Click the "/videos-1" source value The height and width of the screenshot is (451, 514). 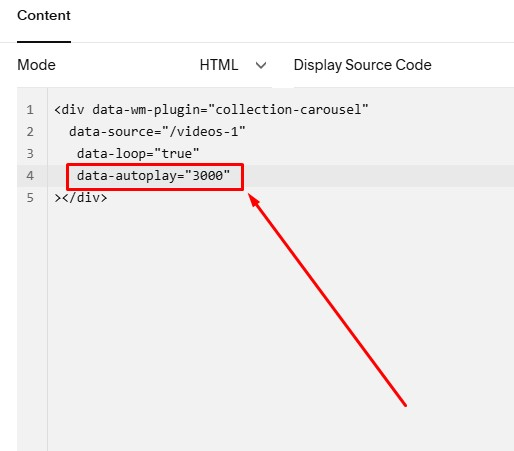pyautogui.click(x=204, y=132)
